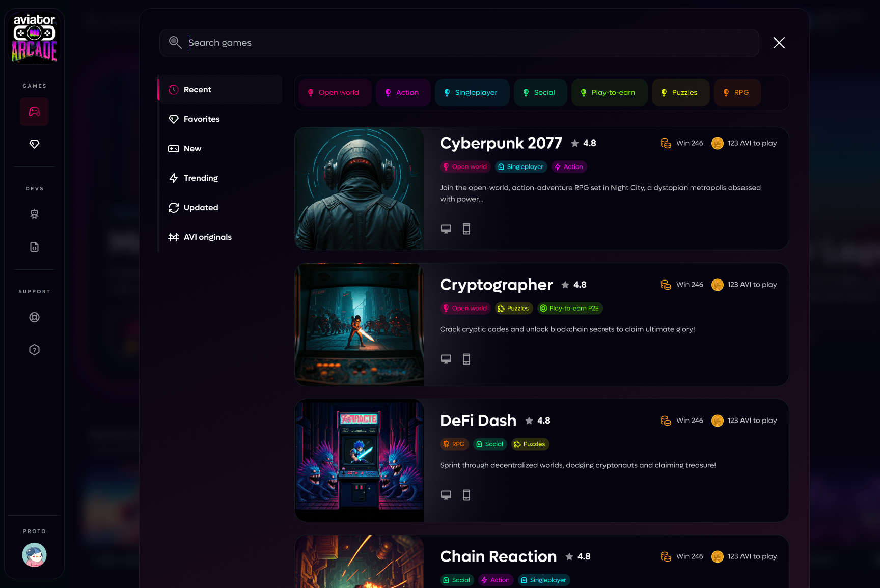This screenshot has height=588, width=880.
Task: Open the Cyberpunk 2077 thumbnail
Action: tap(359, 188)
